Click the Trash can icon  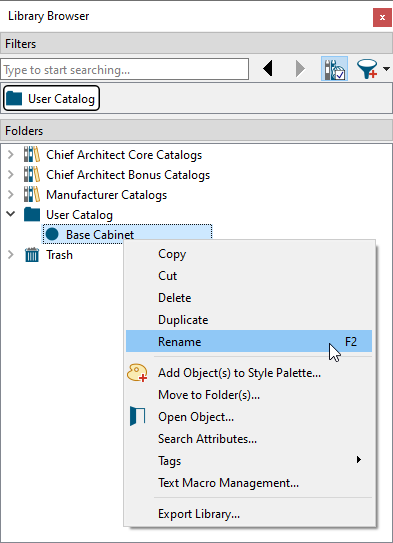click(32, 255)
